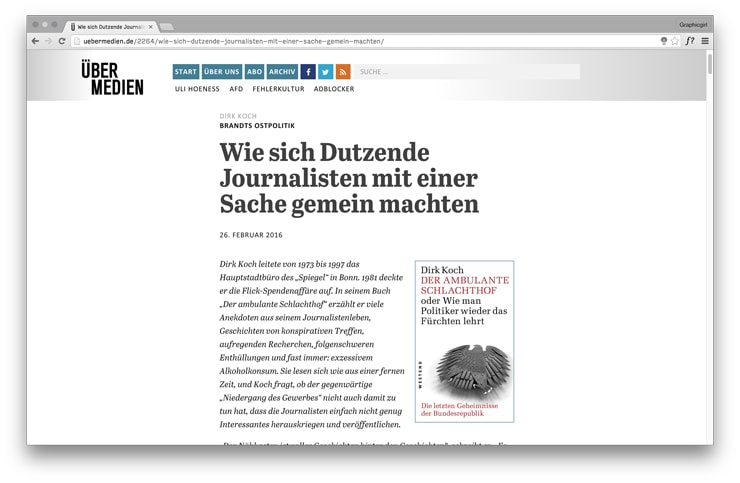
Task: Click the ÜBER MEDIEN site logo
Action: (112, 77)
